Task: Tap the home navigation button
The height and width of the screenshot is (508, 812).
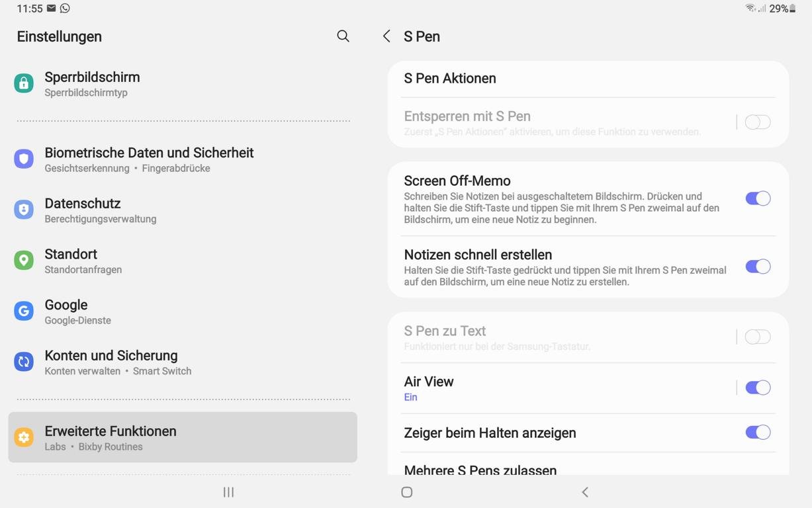Action: pyautogui.click(x=407, y=492)
